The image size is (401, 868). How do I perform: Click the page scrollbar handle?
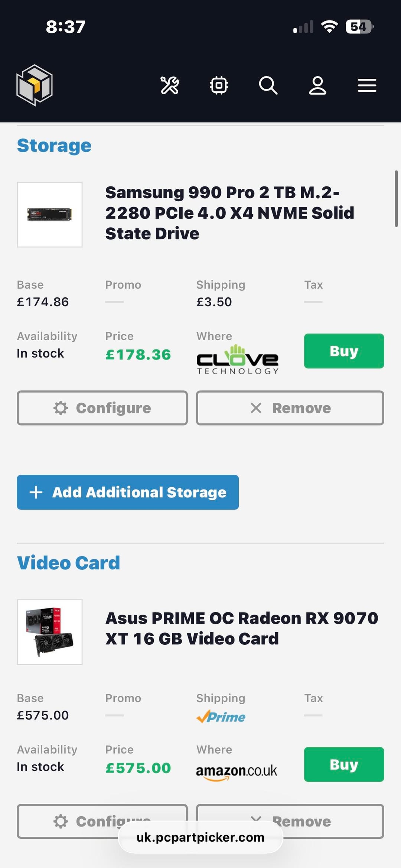pyautogui.click(x=396, y=199)
